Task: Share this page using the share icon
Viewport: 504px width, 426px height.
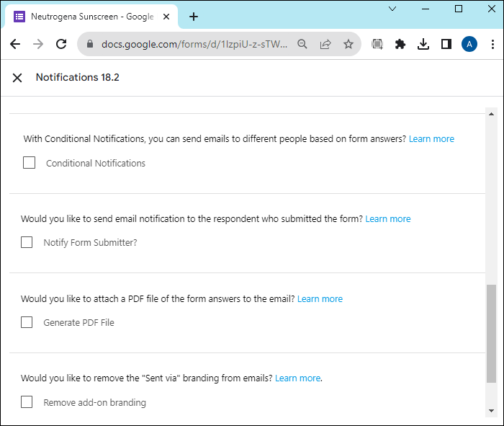Action: point(325,45)
